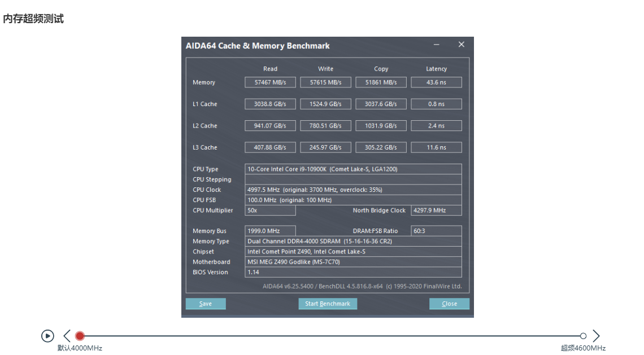Click the L1 Cache row label
This screenshot has width=644, height=355.
pyautogui.click(x=205, y=104)
